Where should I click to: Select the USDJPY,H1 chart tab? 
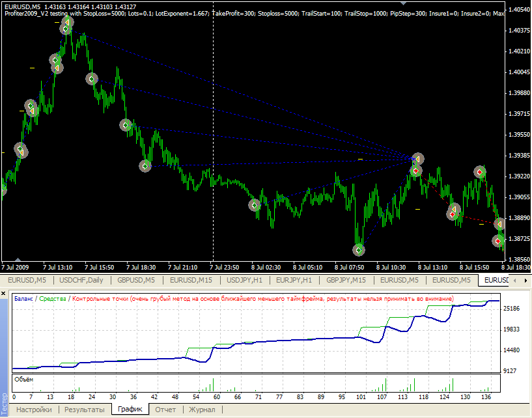coord(244,280)
